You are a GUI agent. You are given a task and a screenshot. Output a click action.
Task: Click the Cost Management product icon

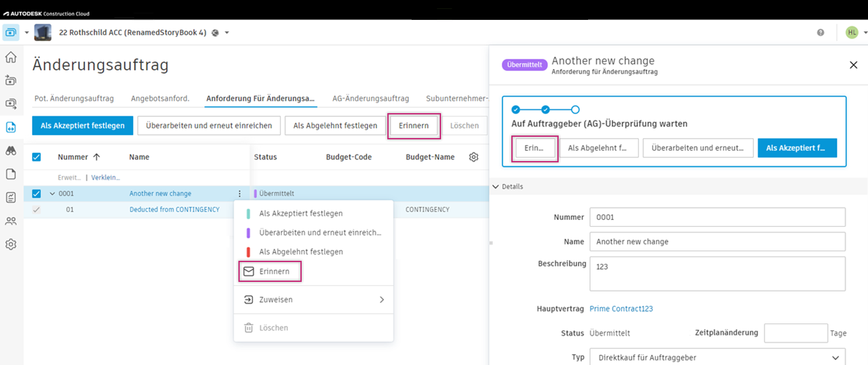pos(11,32)
